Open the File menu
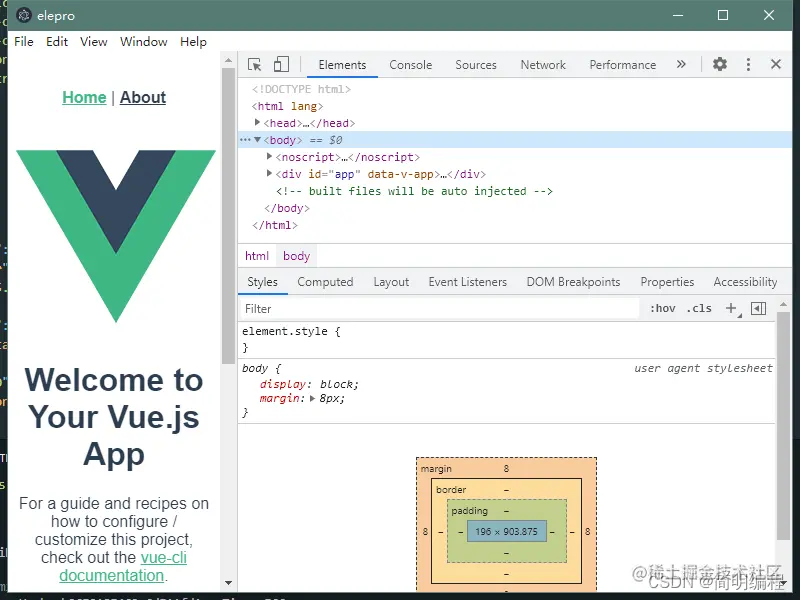Screen dimensions: 800x600 point(23,42)
